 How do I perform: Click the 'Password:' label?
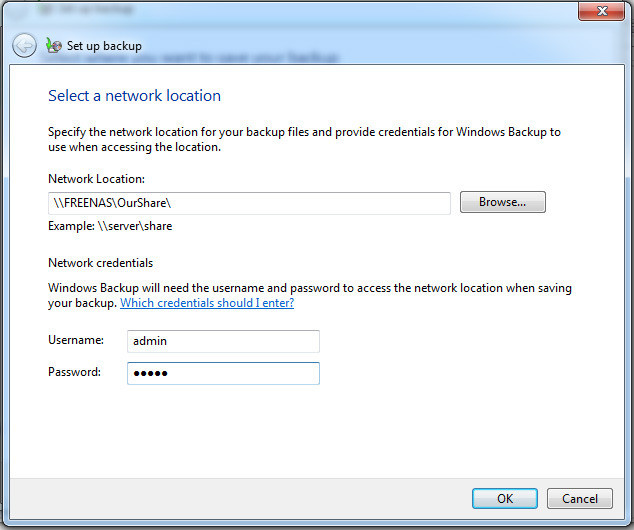tap(75, 372)
